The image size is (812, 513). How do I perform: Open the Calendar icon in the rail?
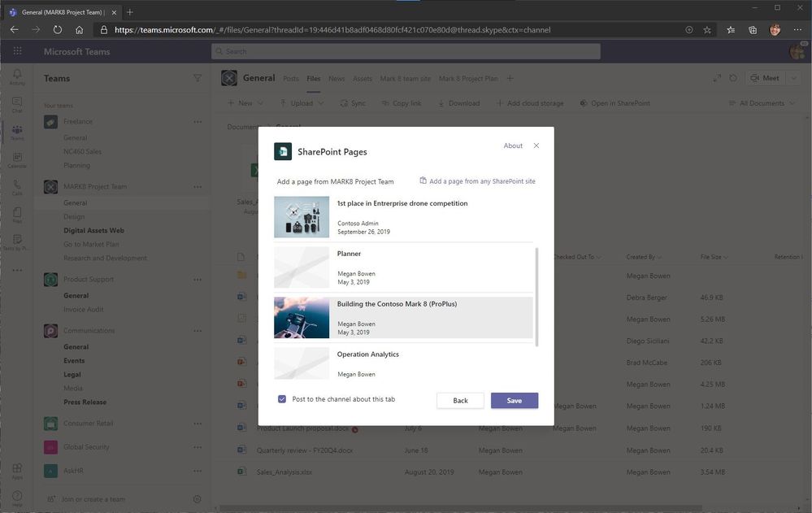tap(17, 159)
